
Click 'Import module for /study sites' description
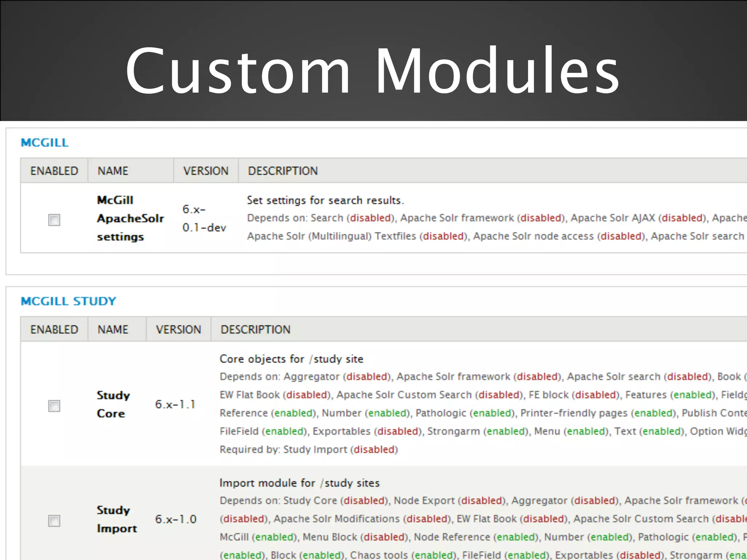(299, 483)
